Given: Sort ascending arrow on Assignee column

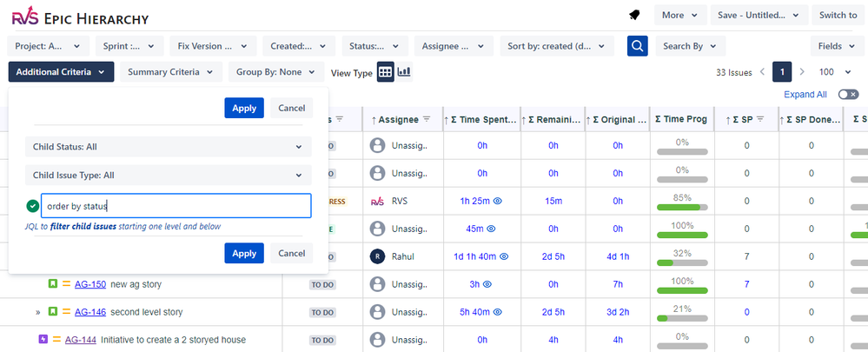Looking at the screenshot, I should (x=374, y=120).
